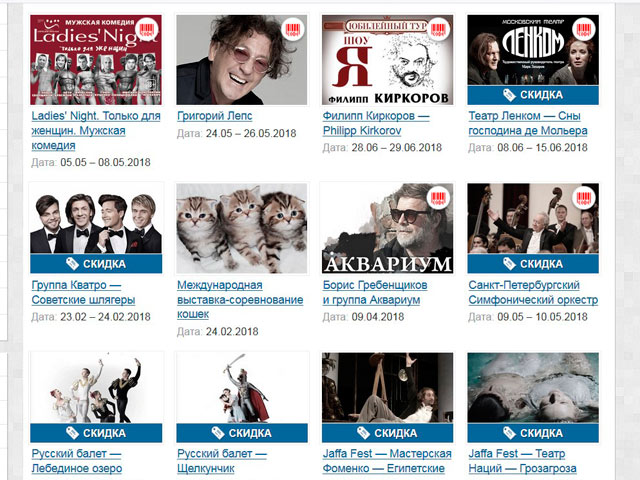
Task: Click barcode icon on symphony orchestra image
Action: coord(584,198)
